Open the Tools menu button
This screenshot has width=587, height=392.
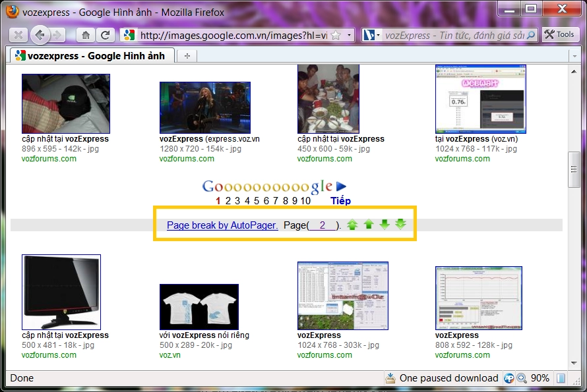point(560,34)
